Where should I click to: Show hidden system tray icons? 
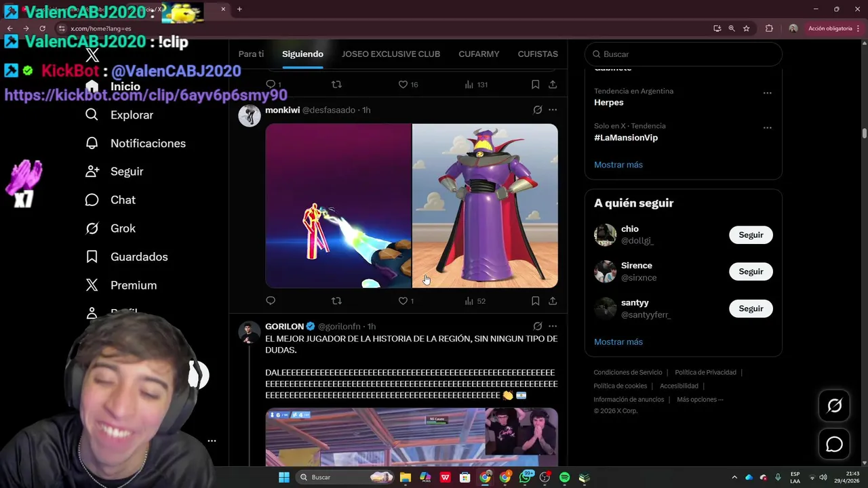[734, 477]
